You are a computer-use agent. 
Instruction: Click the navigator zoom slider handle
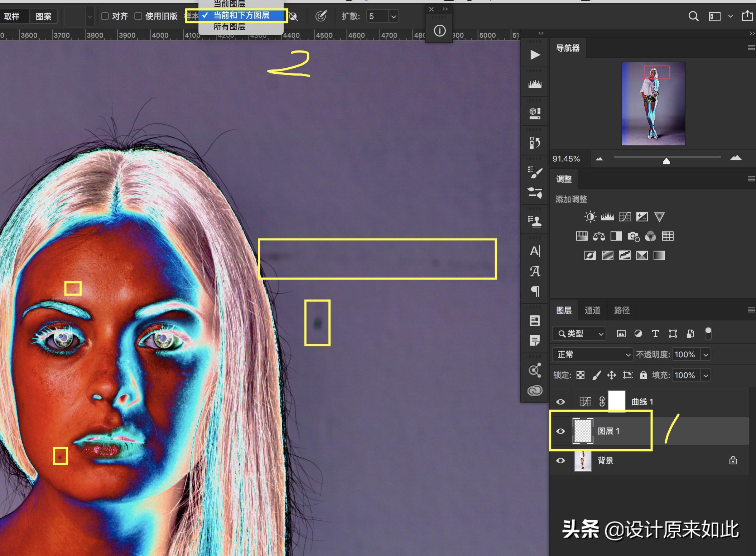[x=666, y=161]
